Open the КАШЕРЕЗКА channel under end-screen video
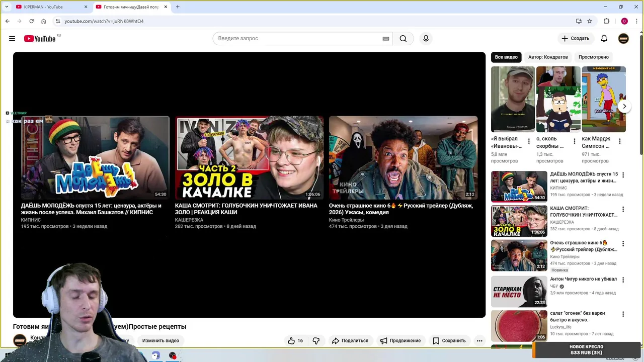Screen dimensions: 644x362 189,220
